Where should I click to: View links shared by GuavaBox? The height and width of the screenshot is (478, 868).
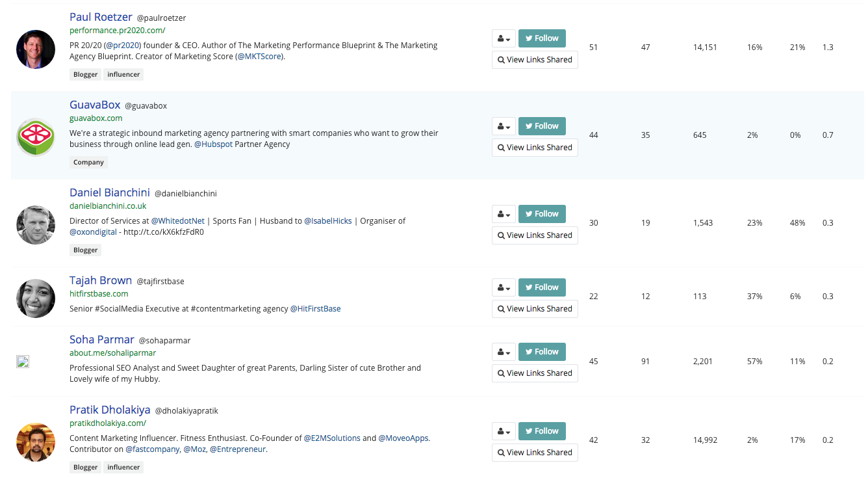click(x=535, y=148)
